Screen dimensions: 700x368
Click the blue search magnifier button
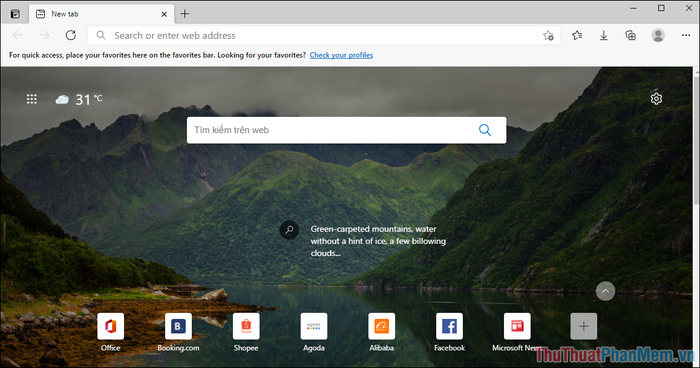pos(485,130)
